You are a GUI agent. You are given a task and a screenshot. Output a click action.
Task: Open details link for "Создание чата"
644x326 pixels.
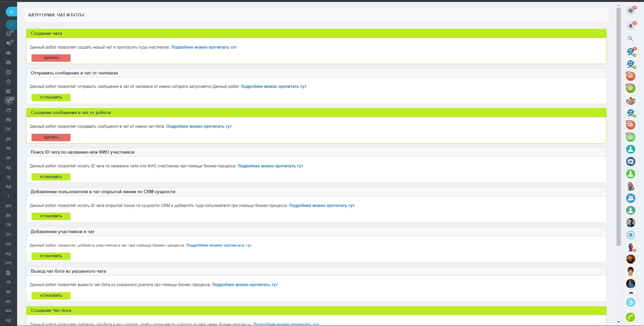[204, 47]
